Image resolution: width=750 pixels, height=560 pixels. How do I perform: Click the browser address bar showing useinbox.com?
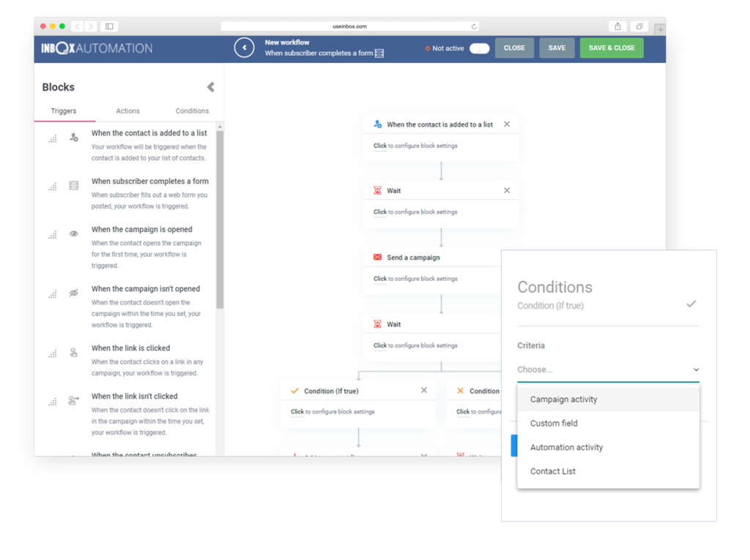pos(351,26)
